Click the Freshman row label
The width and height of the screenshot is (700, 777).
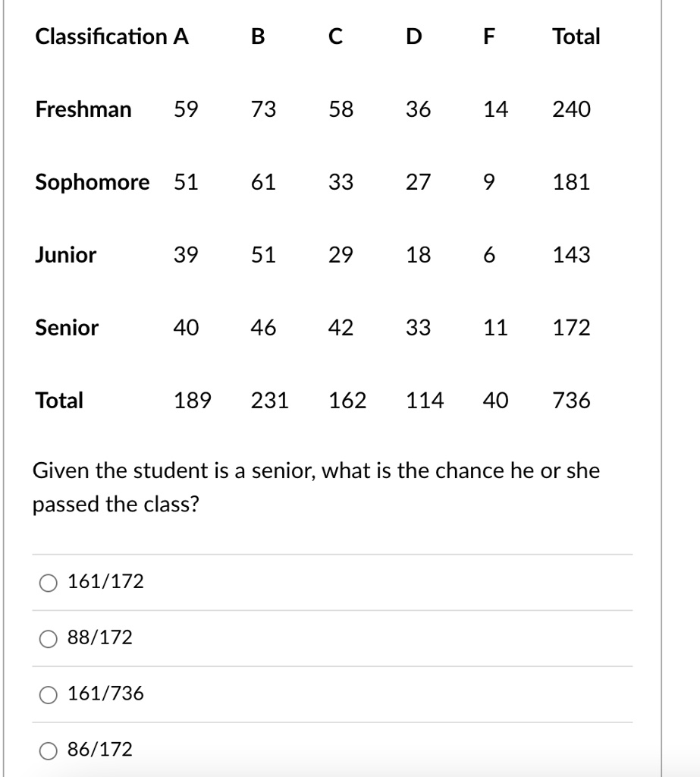(x=83, y=109)
